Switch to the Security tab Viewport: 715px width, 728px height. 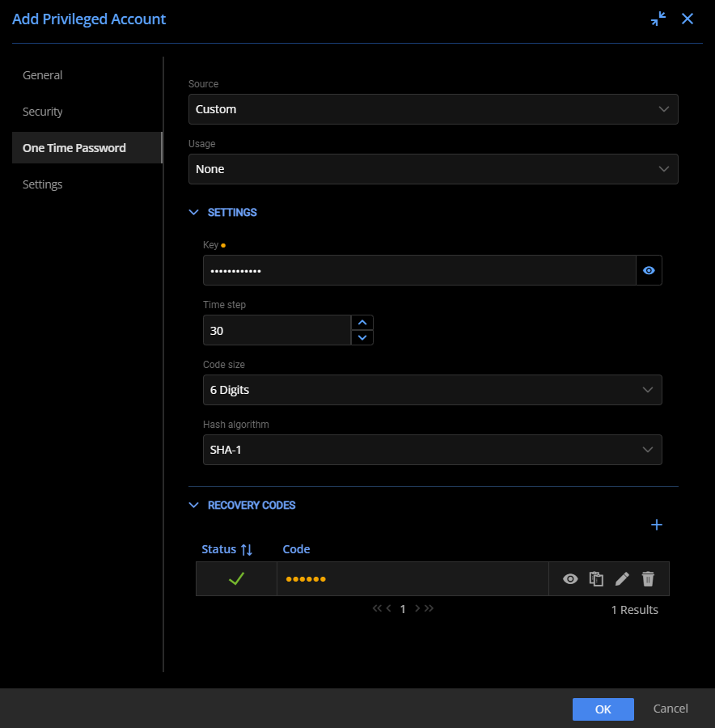tap(41, 111)
